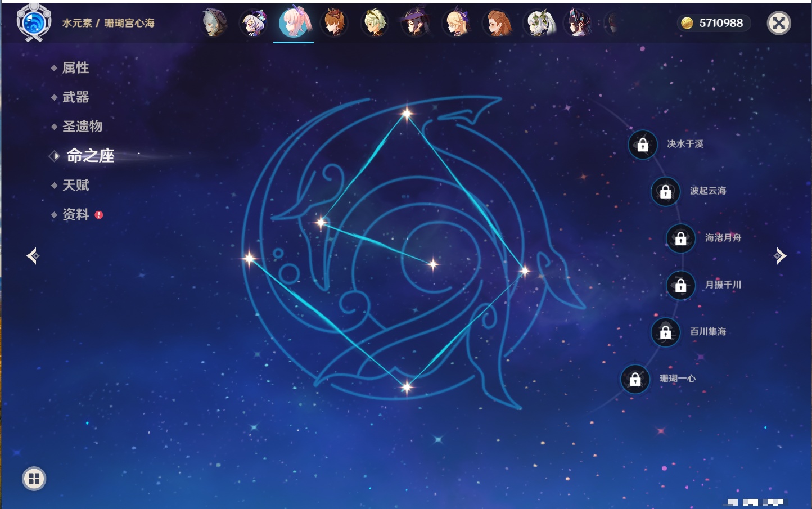812x509 pixels.
Task: Open the grid view button at bottom left
Action: click(x=34, y=479)
